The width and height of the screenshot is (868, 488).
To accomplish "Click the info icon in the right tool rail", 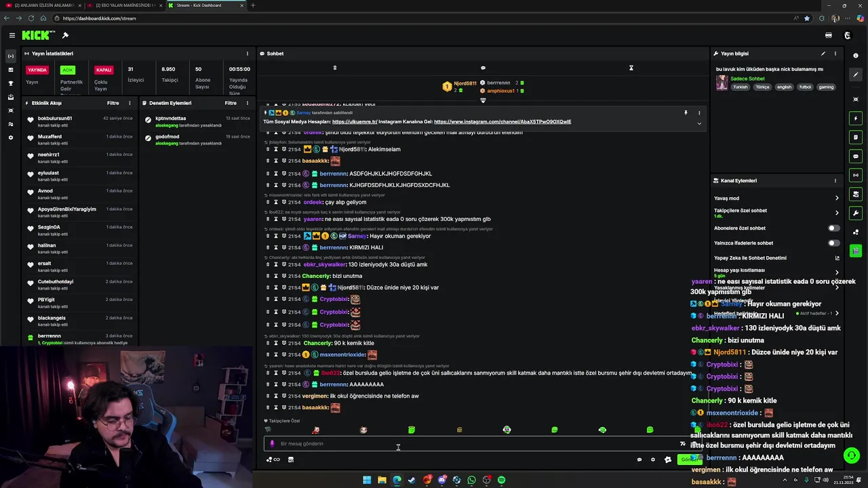I will pyautogui.click(x=856, y=56).
